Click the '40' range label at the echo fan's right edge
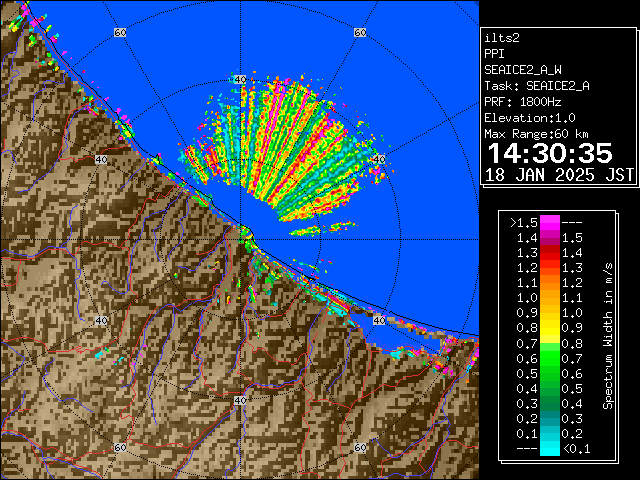 click(379, 159)
